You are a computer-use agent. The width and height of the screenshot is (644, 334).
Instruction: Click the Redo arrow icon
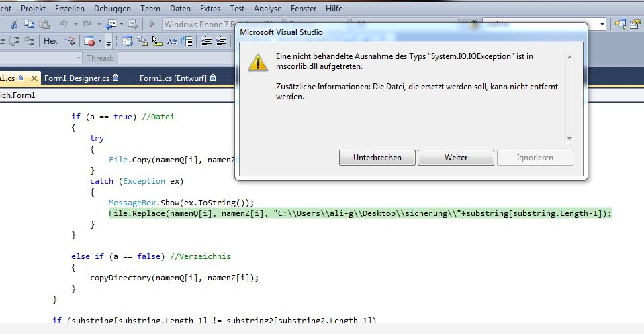(87, 25)
